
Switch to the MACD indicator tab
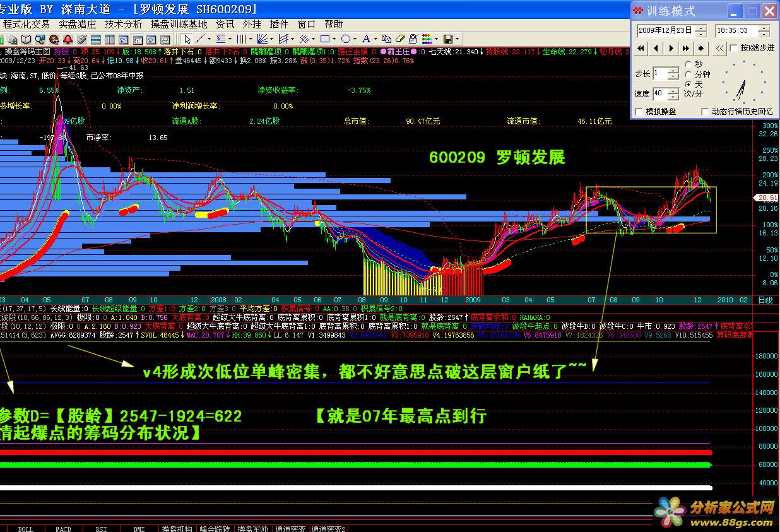pyautogui.click(x=63, y=529)
